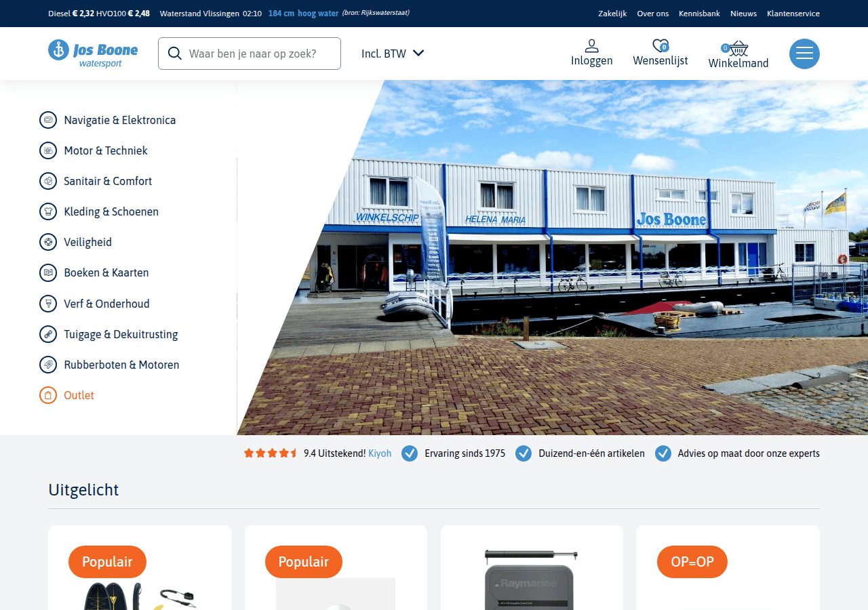Open the Tuigage & Dekuitrusting category
Image resolution: width=868 pixels, height=610 pixels.
(x=121, y=334)
